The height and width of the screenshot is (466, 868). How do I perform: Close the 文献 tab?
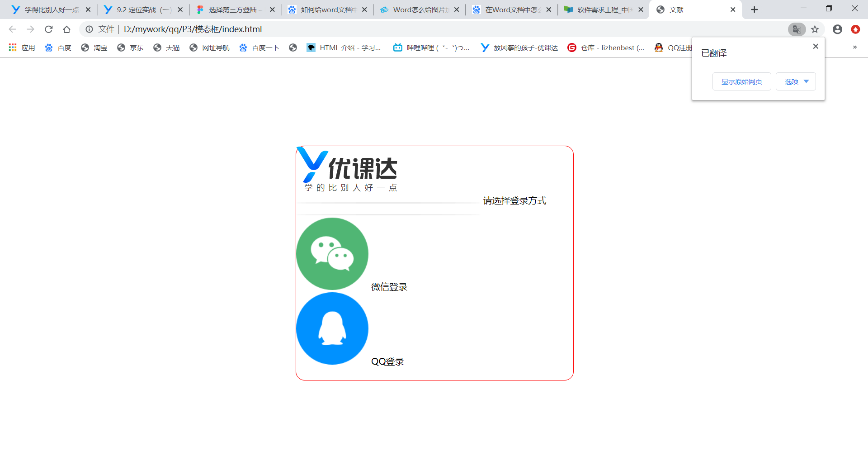tap(733, 10)
